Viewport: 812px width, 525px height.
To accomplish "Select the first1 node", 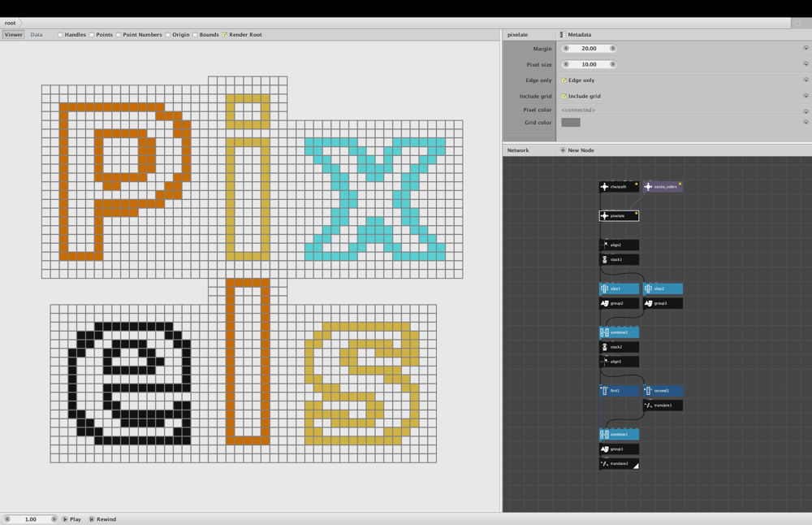I will pos(619,391).
